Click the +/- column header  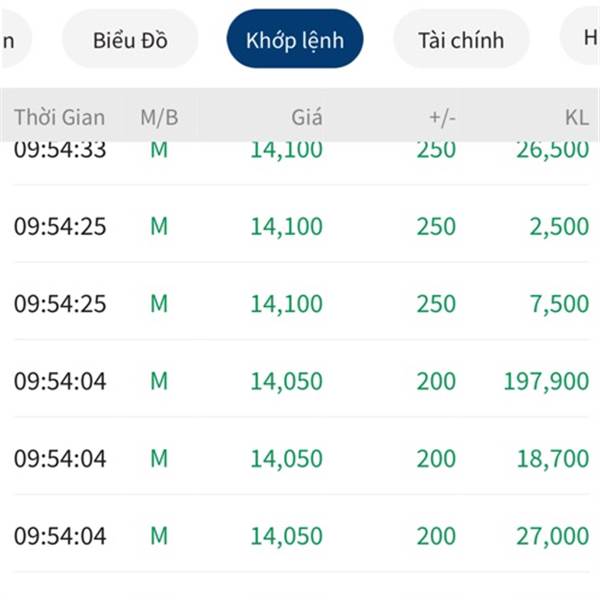(x=442, y=117)
